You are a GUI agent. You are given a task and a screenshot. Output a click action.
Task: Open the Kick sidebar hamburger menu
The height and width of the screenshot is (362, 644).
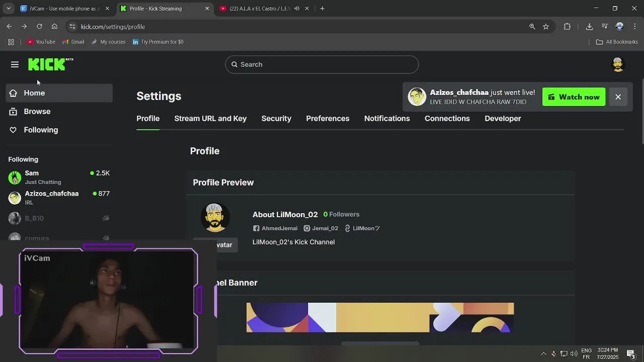coord(15,64)
